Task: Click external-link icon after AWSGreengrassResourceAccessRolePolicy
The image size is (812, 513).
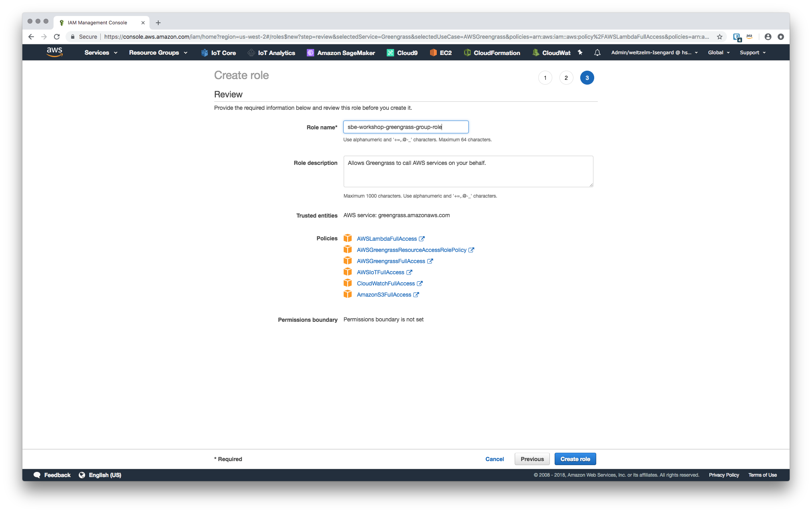Action: (x=471, y=250)
